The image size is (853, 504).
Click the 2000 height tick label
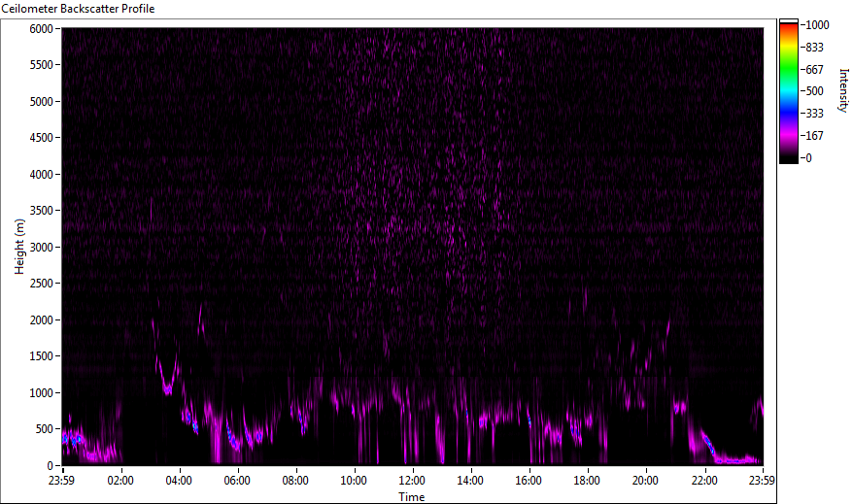pos(42,320)
